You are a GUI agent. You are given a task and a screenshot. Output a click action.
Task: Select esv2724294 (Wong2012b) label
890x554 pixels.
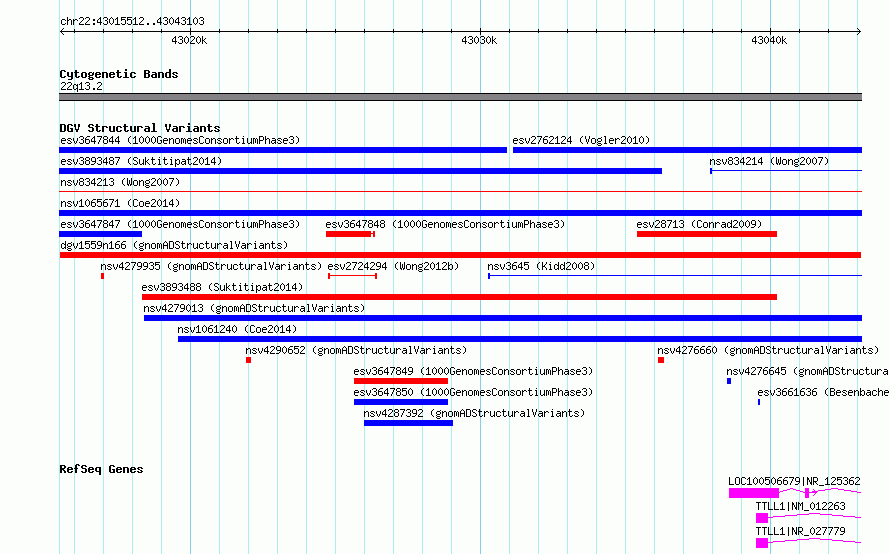pos(393,266)
